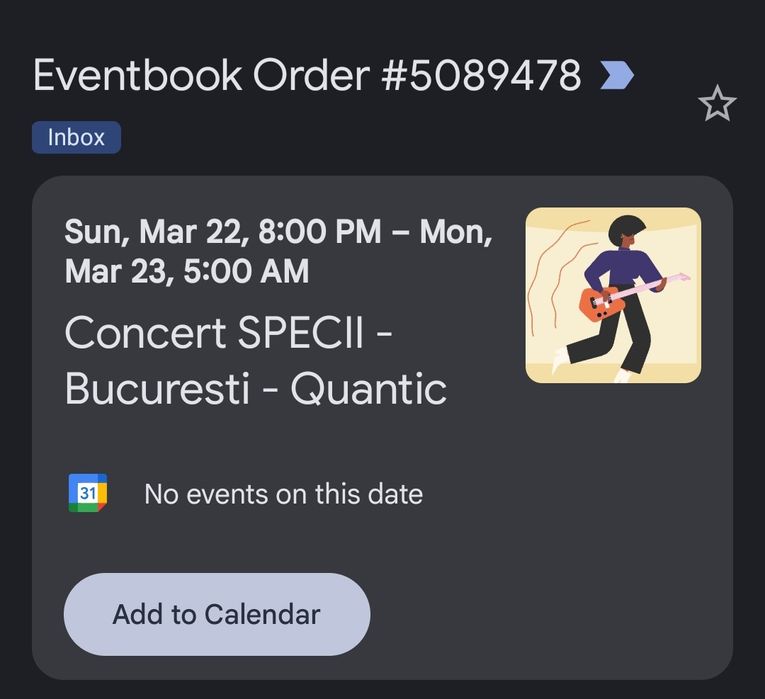Open the guitarist concert illustration thumbnail
765x699 pixels.
click(x=613, y=295)
